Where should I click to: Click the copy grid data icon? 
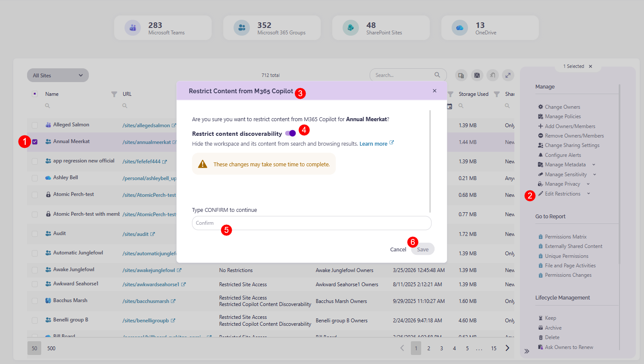pos(461,75)
